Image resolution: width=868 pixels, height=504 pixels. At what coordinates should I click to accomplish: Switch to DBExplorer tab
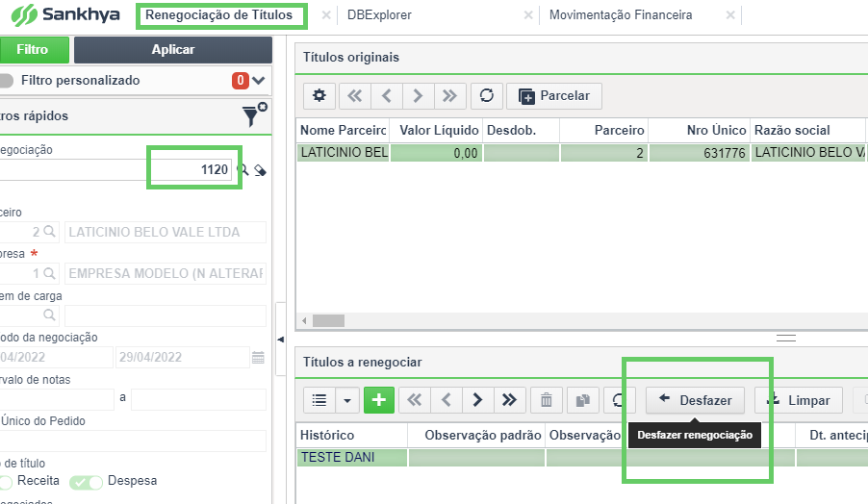click(379, 15)
